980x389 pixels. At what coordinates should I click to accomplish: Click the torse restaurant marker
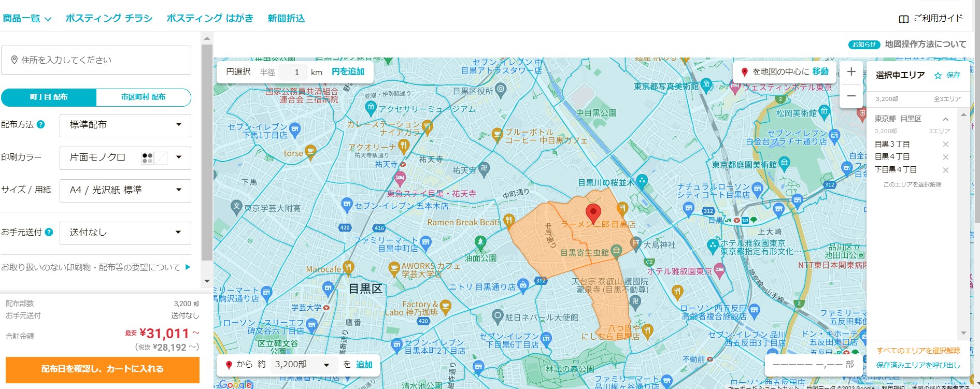(x=310, y=151)
